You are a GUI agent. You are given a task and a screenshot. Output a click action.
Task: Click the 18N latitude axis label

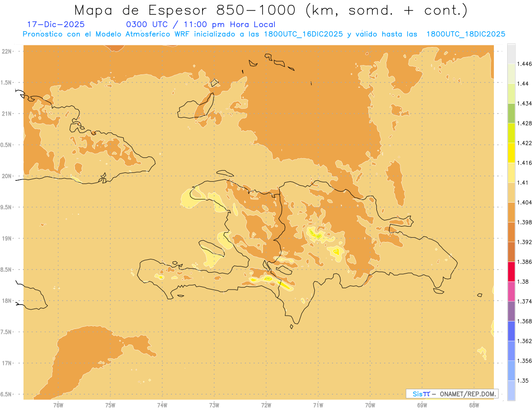tap(7, 301)
